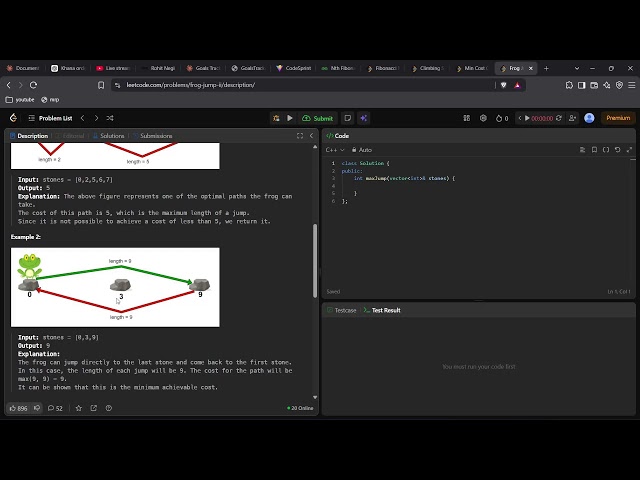Open the youtube bookmarks folder
The image size is (640, 480).
[20, 100]
